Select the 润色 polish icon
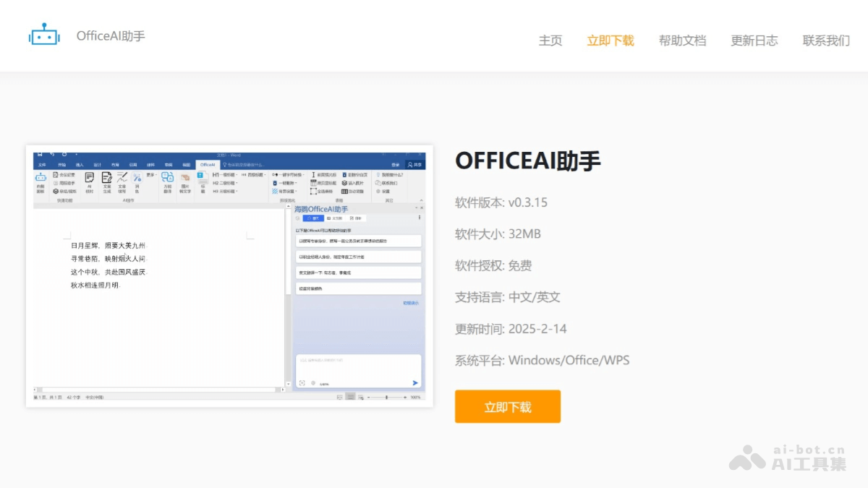 (137, 176)
